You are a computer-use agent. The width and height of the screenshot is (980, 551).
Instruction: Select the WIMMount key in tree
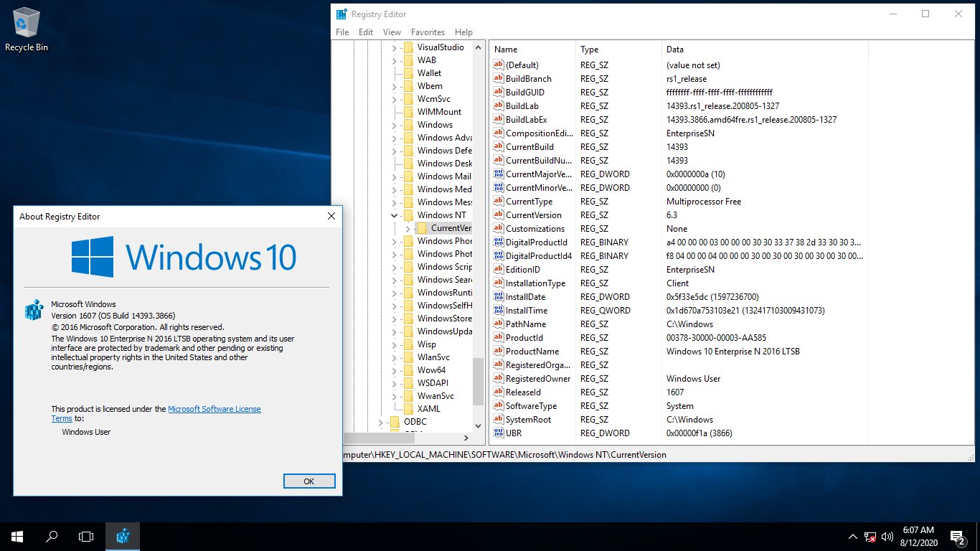pos(439,112)
